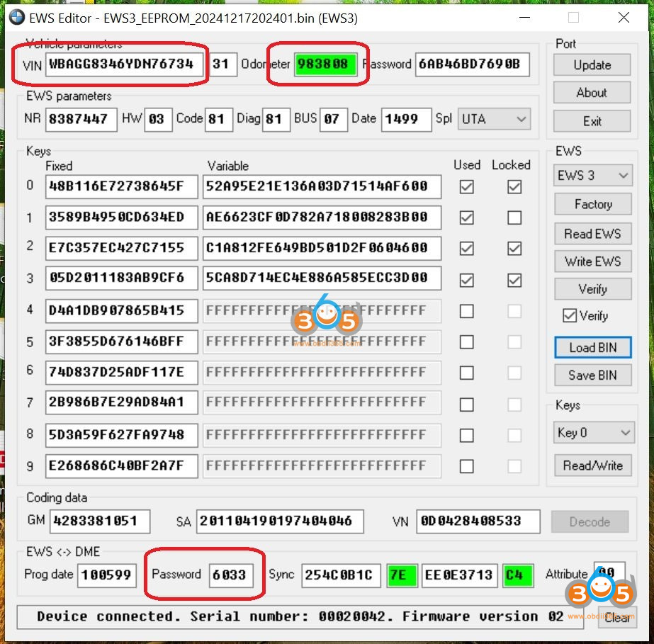Click the DME Password field 6033

coord(231,575)
